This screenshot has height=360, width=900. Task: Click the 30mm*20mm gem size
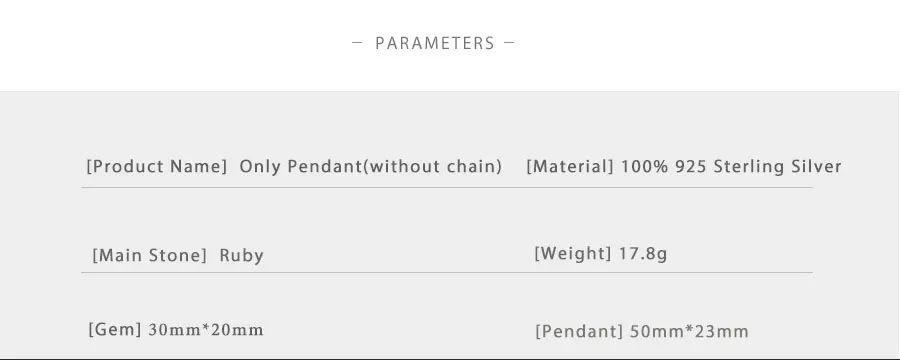pyautogui.click(x=206, y=330)
